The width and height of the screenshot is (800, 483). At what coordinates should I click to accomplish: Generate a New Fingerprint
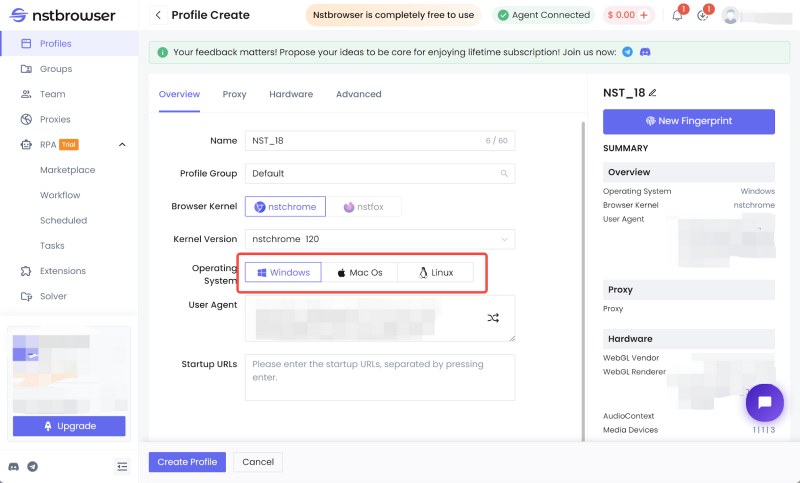[689, 121]
